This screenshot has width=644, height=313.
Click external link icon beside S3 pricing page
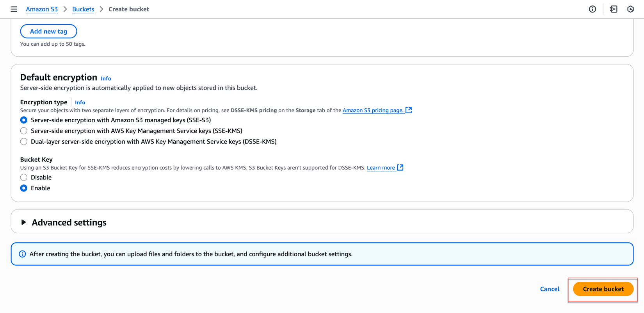pyautogui.click(x=409, y=110)
